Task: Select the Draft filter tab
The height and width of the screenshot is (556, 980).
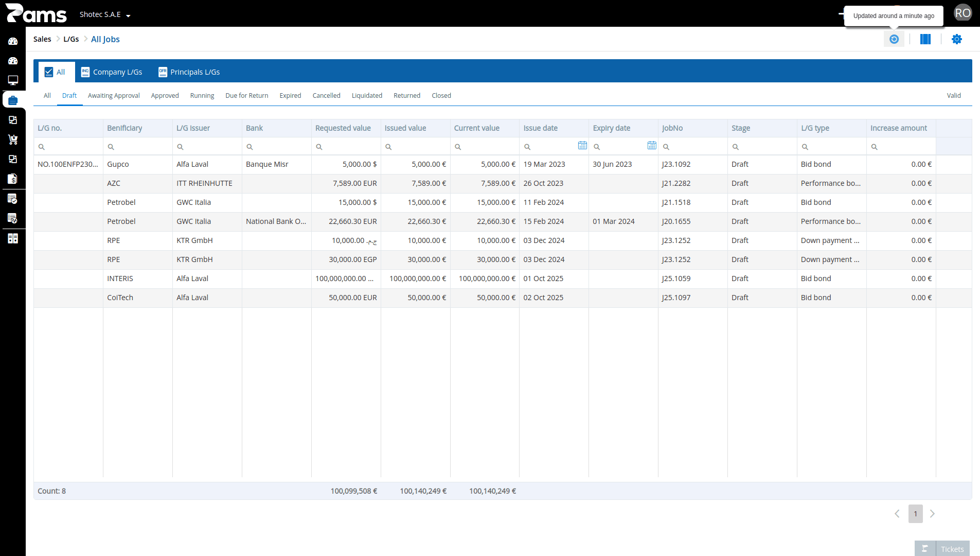Action: [69, 96]
